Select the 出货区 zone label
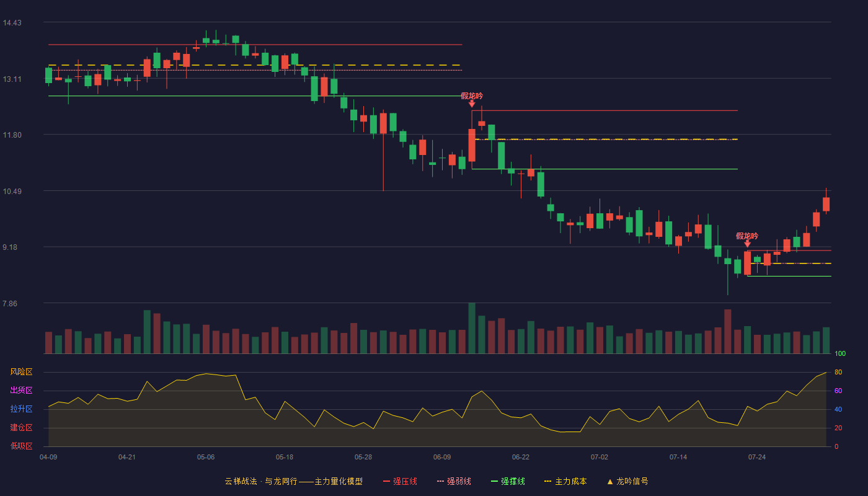Image resolution: width=868 pixels, height=496 pixels. click(x=21, y=391)
